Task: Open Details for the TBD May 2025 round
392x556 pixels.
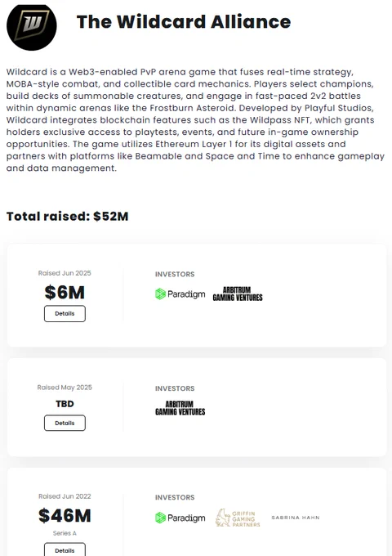Action: tap(65, 423)
